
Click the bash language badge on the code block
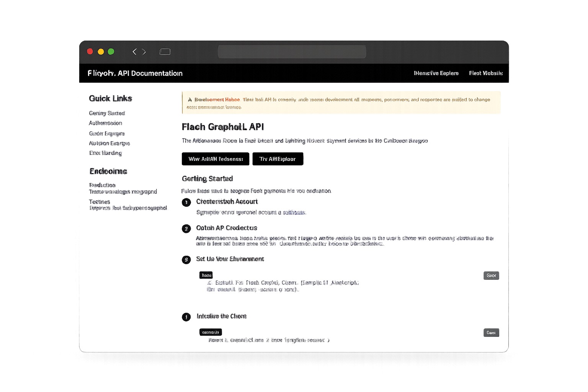coord(206,275)
